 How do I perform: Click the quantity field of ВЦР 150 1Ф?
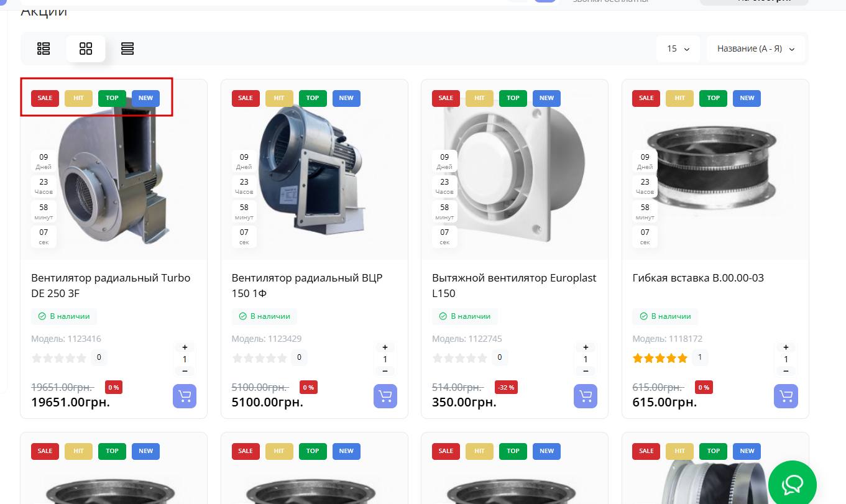tap(385, 359)
